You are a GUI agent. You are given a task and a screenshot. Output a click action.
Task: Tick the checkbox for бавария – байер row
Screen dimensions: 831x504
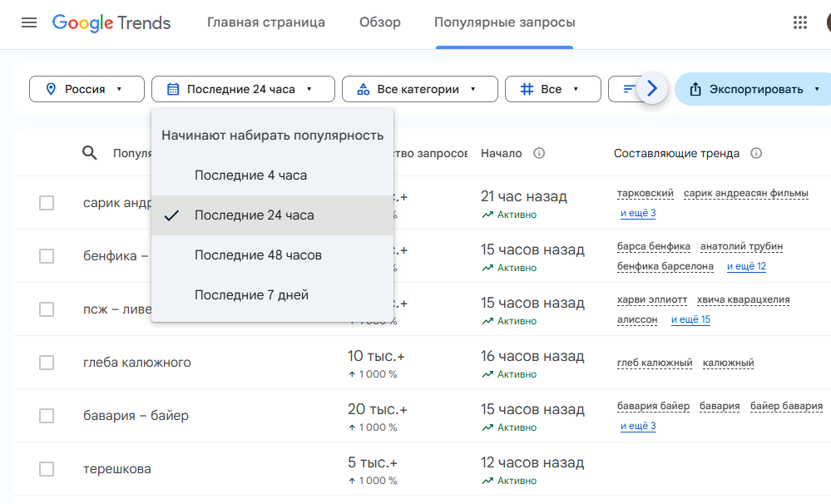(47, 416)
